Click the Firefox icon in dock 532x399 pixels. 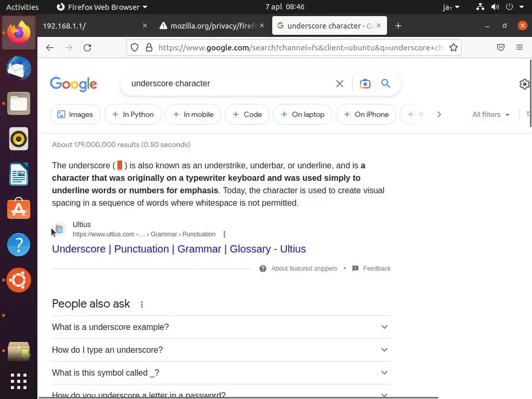(19, 33)
